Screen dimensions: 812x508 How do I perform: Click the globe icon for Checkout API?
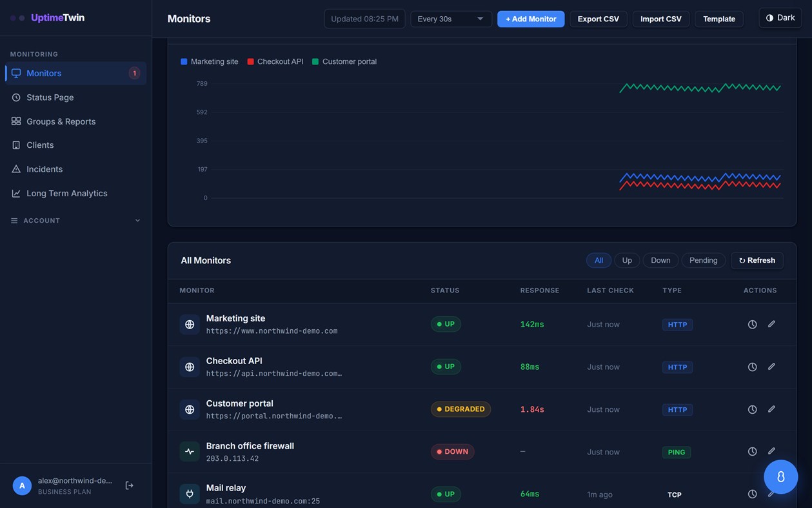point(190,367)
